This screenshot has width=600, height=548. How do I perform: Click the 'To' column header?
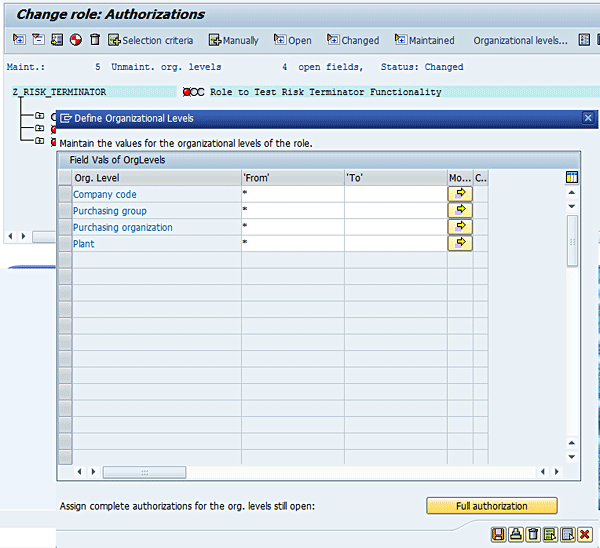click(396, 178)
